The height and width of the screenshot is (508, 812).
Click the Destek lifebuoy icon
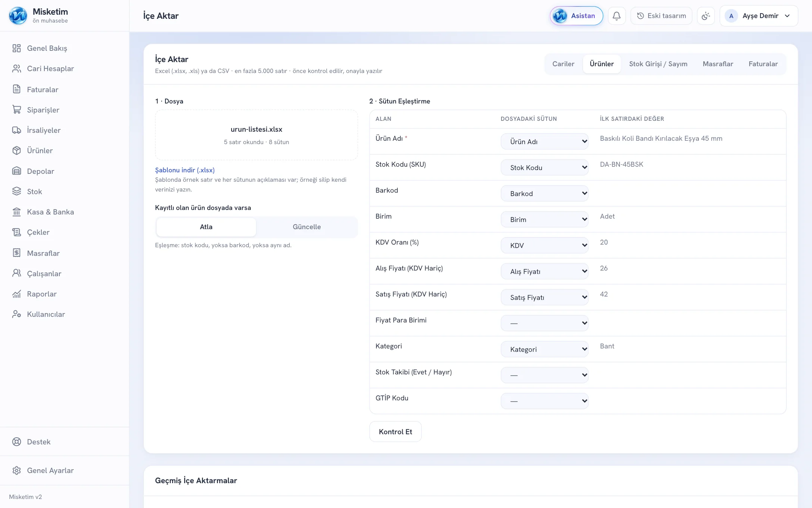point(17,442)
